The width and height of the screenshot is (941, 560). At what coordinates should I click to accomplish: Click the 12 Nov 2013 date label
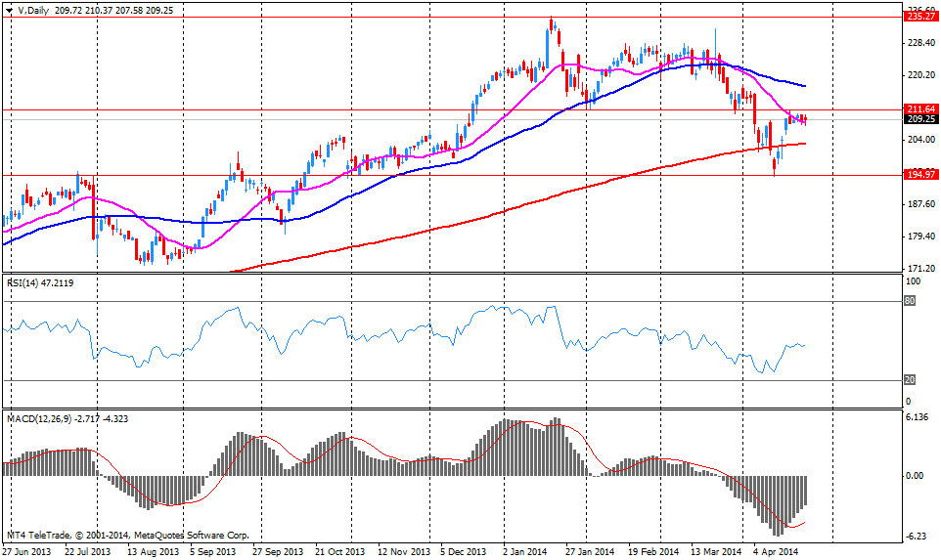click(x=404, y=551)
